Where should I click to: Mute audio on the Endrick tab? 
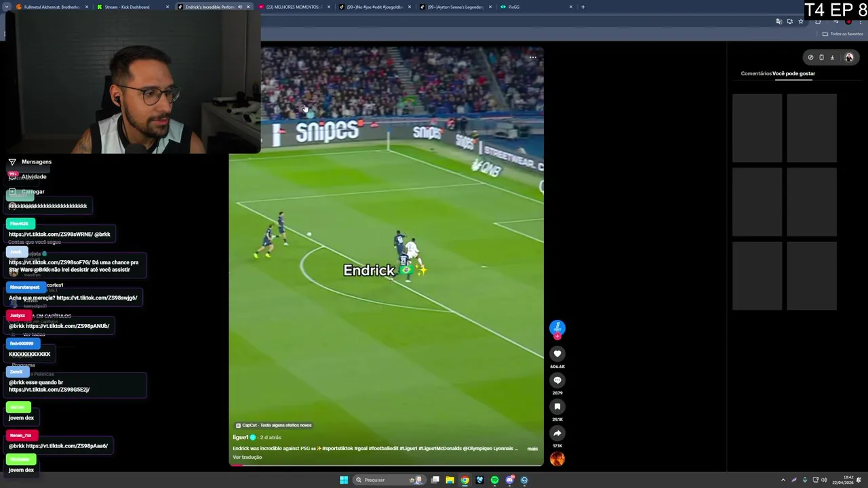tap(239, 7)
